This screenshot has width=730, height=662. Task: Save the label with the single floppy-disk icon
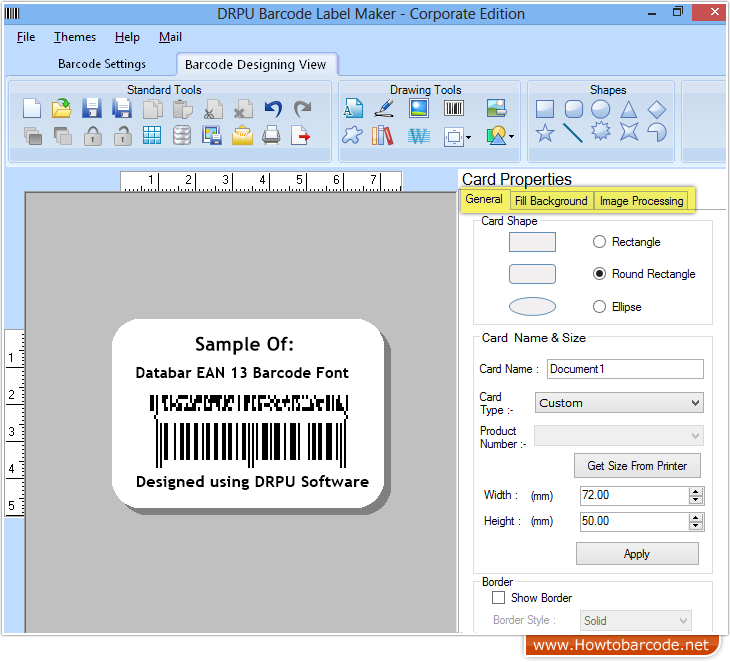point(92,108)
